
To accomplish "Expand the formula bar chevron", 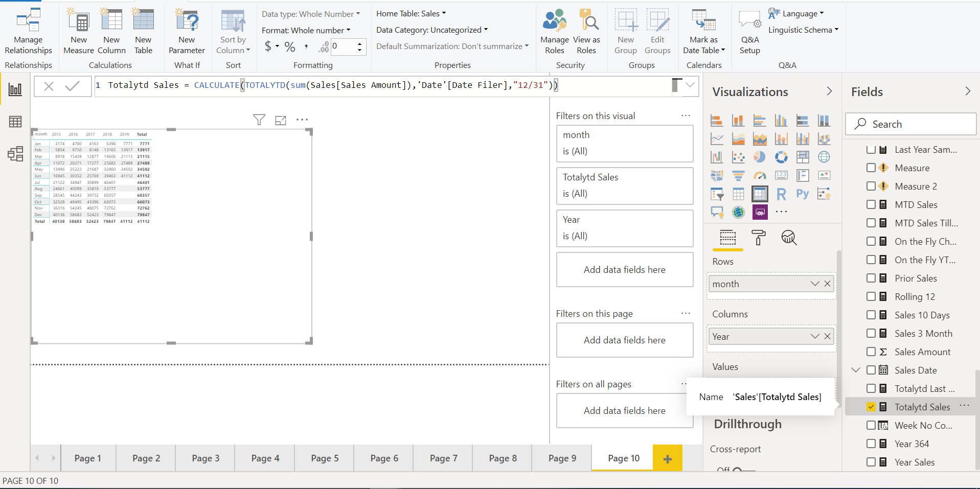I will [x=690, y=85].
